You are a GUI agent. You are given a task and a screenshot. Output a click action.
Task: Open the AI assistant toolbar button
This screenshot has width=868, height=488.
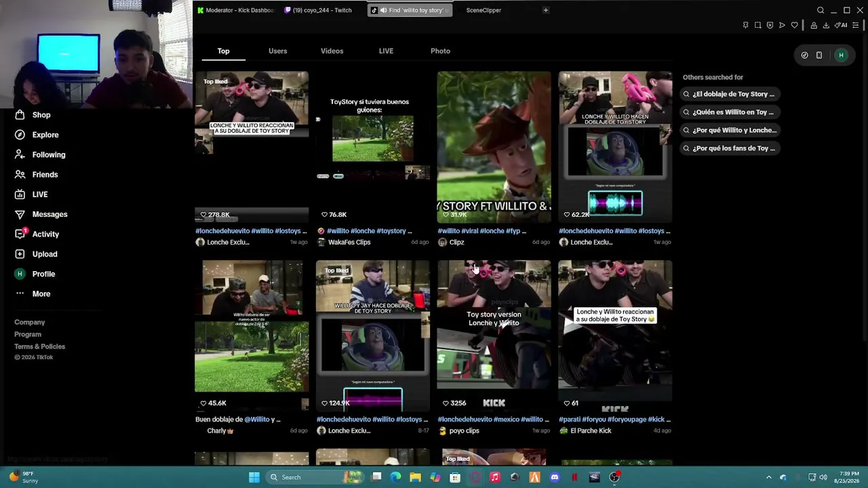tap(841, 25)
